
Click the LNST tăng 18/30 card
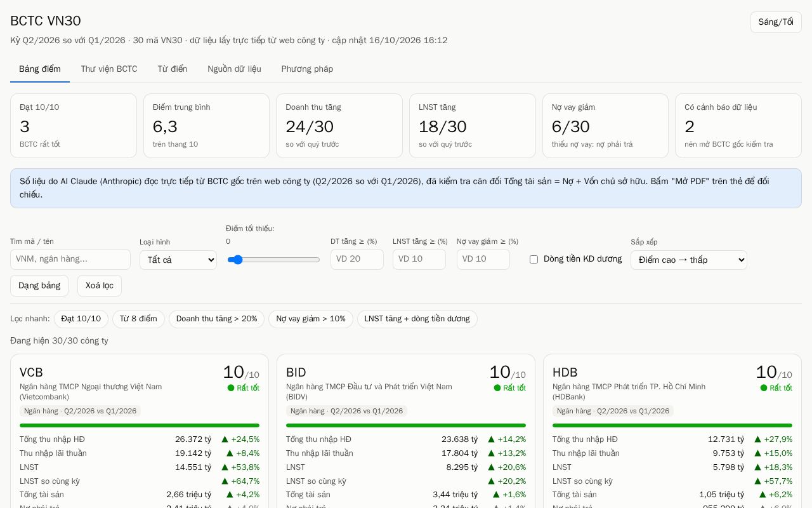pos(473,126)
